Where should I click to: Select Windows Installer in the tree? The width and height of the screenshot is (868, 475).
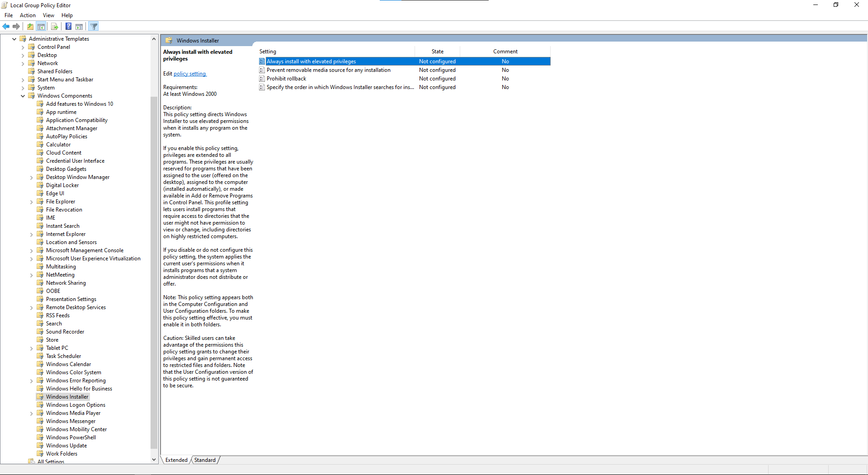(67, 397)
